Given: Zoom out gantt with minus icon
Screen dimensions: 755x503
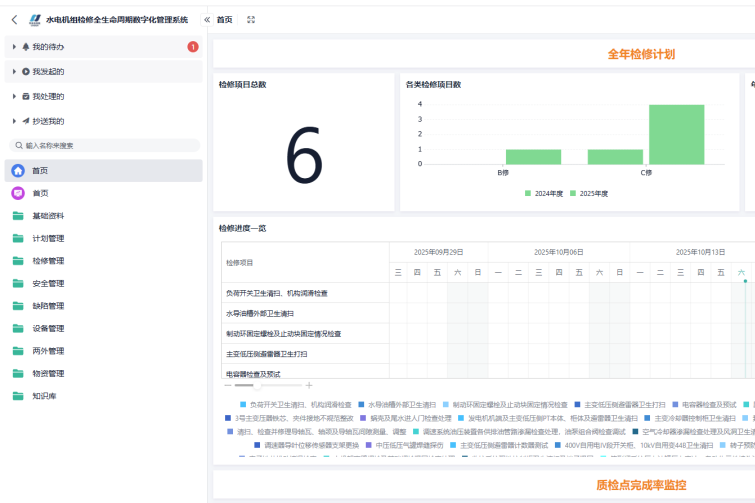Looking at the screenshot, I should point(228,386).
